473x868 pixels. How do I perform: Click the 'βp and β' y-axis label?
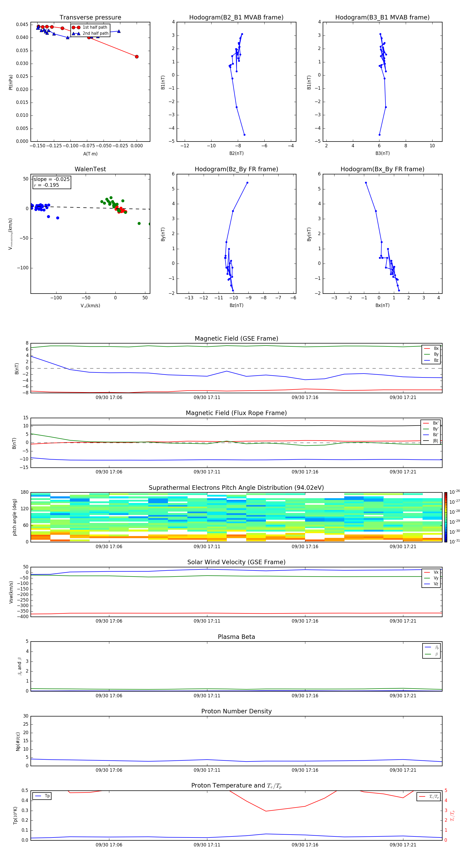coord(19,666)
